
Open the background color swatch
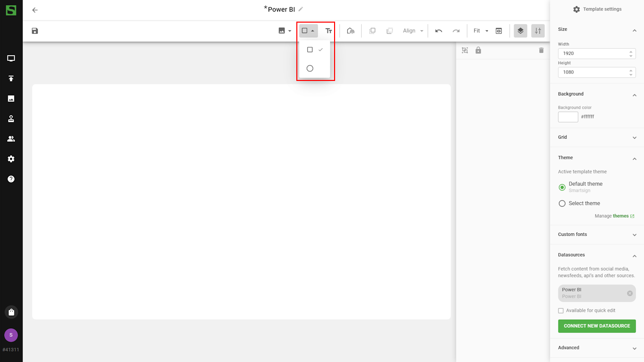[x=568, y=117]
